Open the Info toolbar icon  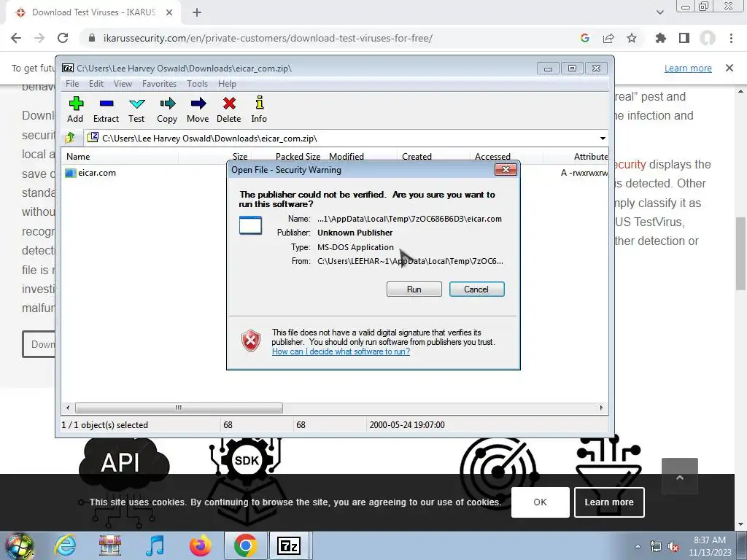point(259,109)
